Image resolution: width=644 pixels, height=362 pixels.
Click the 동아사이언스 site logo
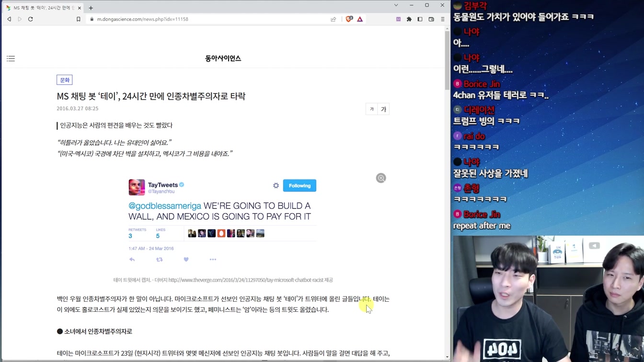pyautogui.click(x=223, y=58)
